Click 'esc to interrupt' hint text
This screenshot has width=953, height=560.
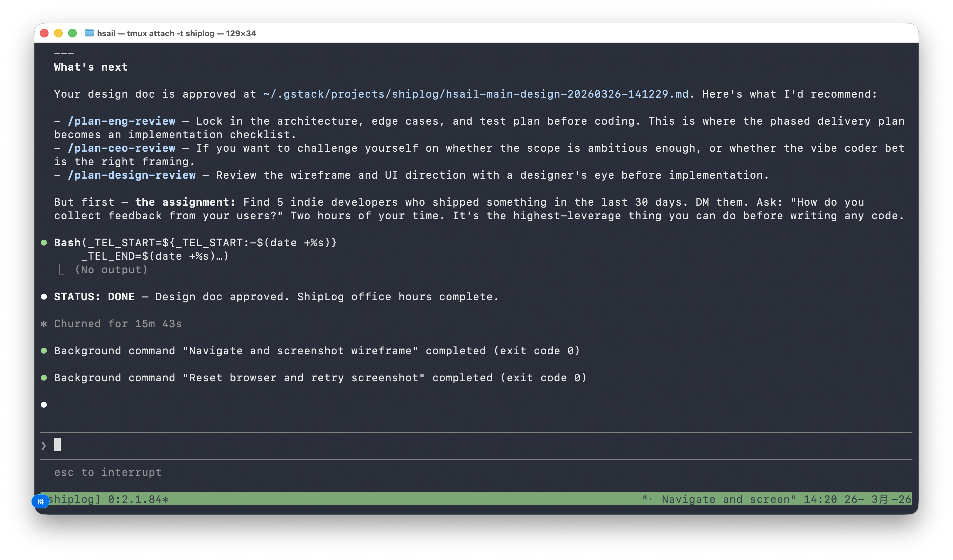108,472
